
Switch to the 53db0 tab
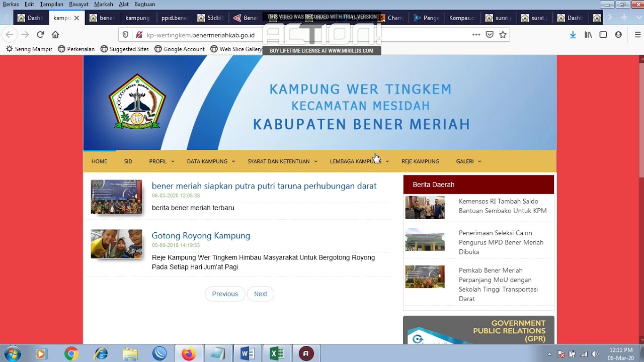pyautogui.click(x=210, y=18)
